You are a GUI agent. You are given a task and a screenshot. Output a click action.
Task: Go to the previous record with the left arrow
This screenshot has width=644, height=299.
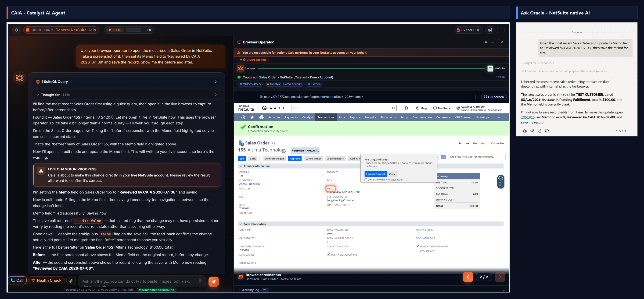[x=460, y=143]
